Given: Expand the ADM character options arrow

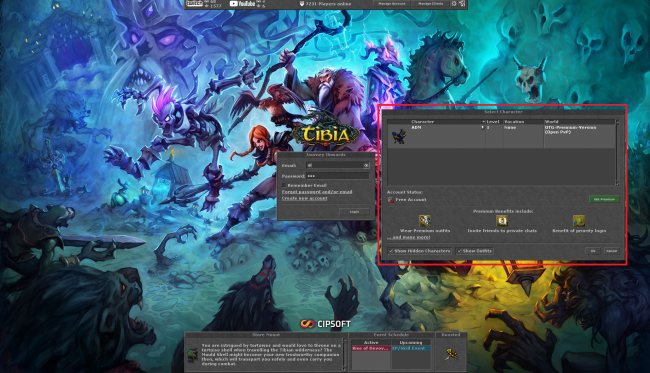Looking at the screenshot, I should (483, 128).
